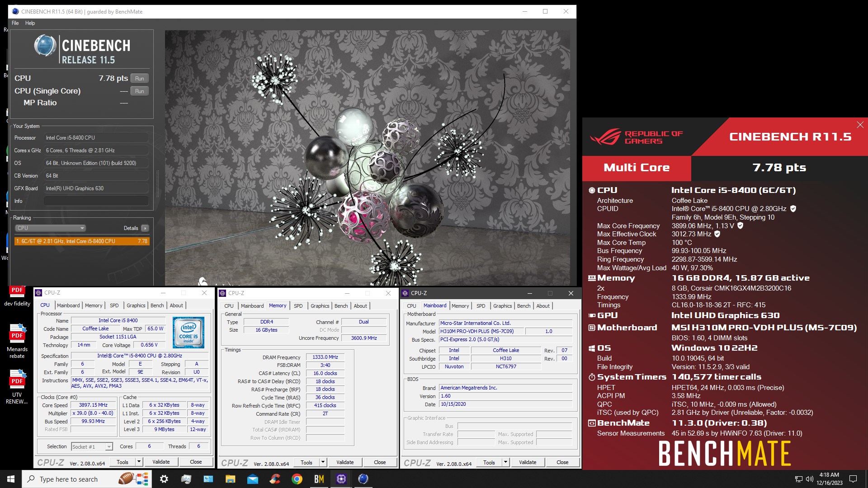The width and height of the screenshot is (868, 488).
Task: Click Cinebench panel splitter handle
Action: click(158, 183)
